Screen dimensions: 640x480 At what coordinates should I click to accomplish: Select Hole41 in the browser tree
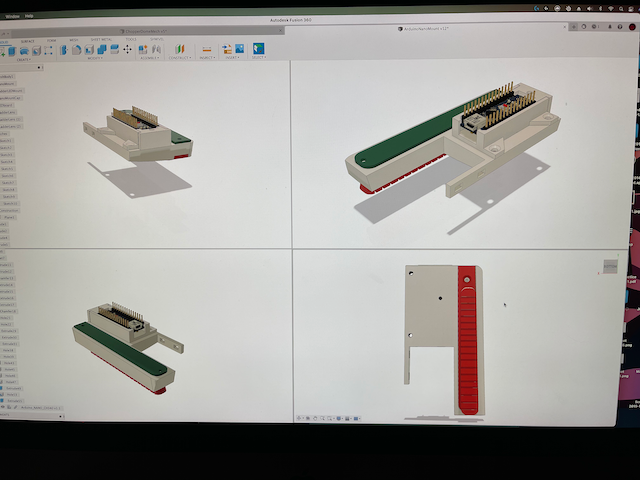pyautogui.click(x=9, y=363)
